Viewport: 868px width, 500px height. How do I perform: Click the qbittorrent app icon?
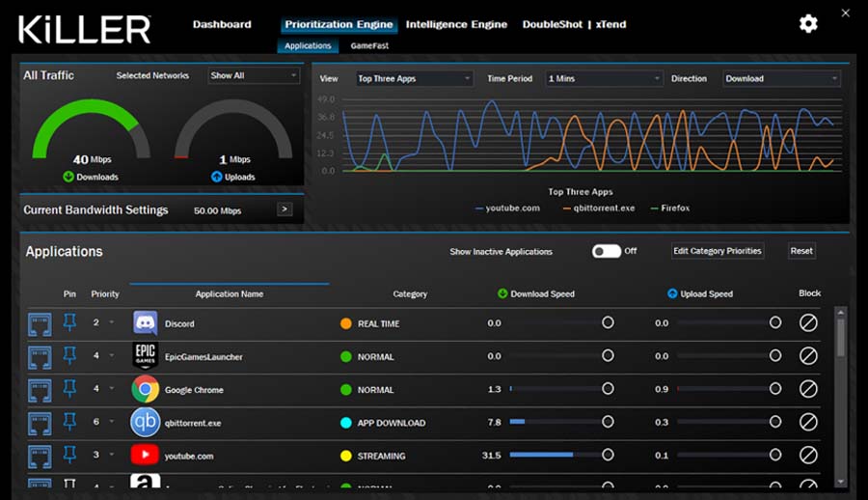[145, 423]
